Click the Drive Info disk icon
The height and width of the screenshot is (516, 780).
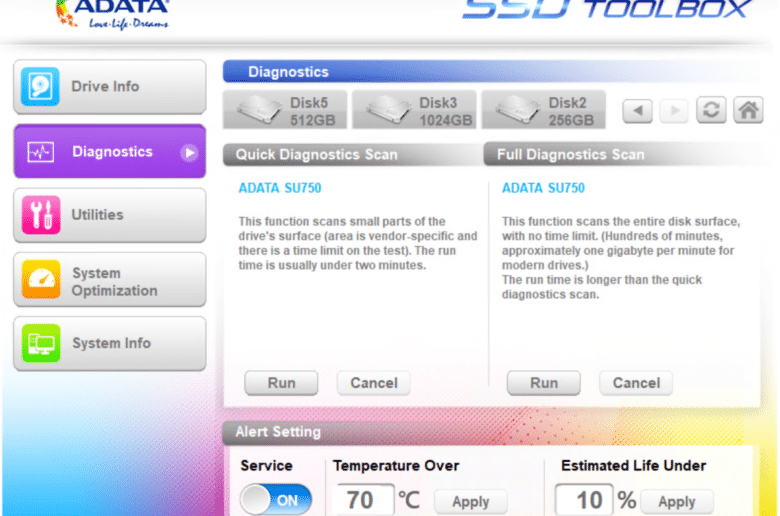pyautogui.click(x=40, y=87)
